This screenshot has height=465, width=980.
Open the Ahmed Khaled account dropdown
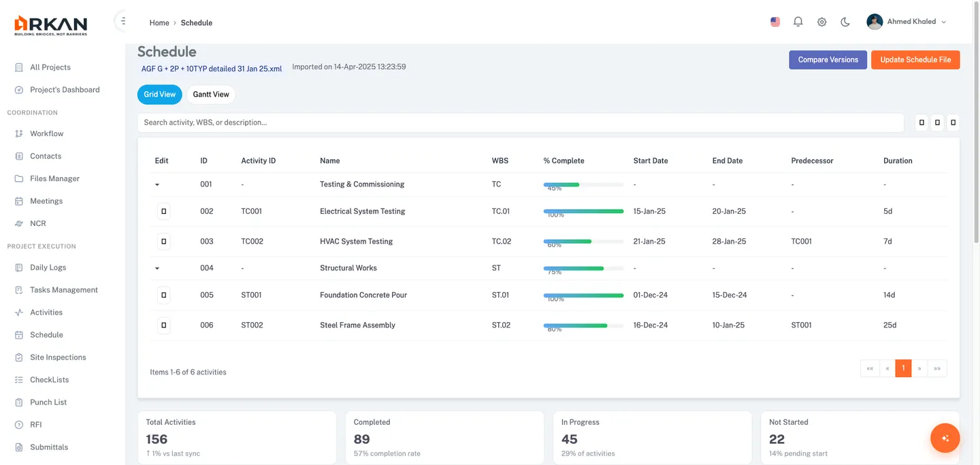coord(906,21)
